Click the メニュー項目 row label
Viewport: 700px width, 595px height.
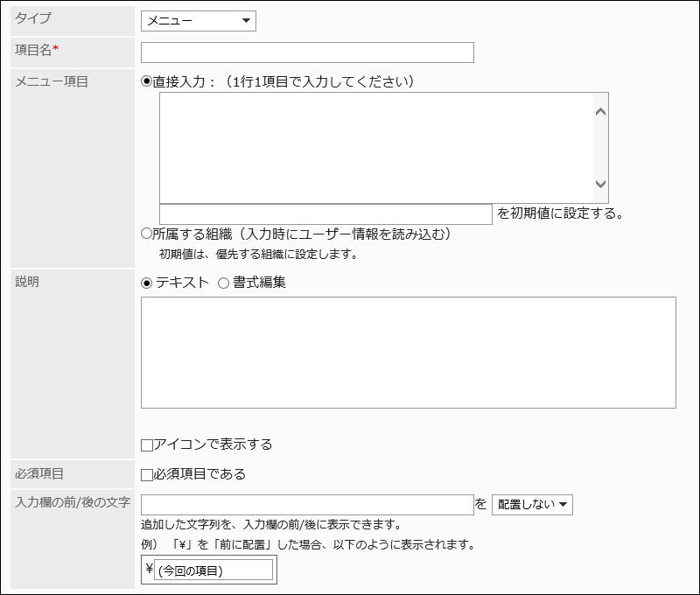pos(52,82)
